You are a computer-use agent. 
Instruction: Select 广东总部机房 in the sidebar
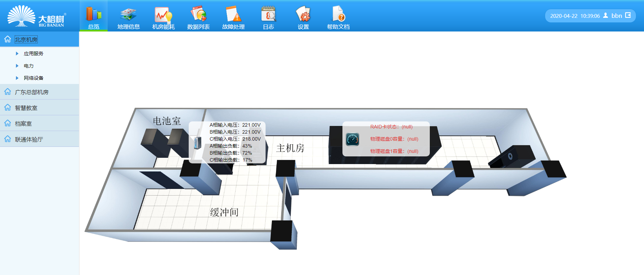39,92
